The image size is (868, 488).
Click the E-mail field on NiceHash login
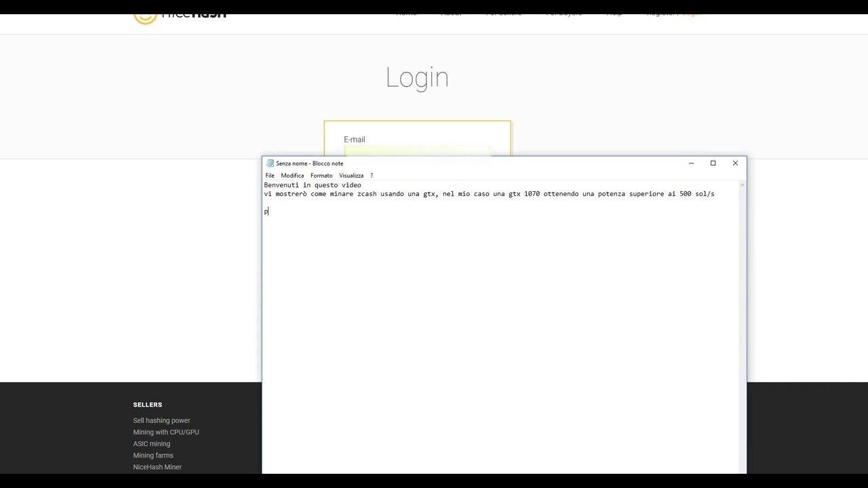click(417, 151)
